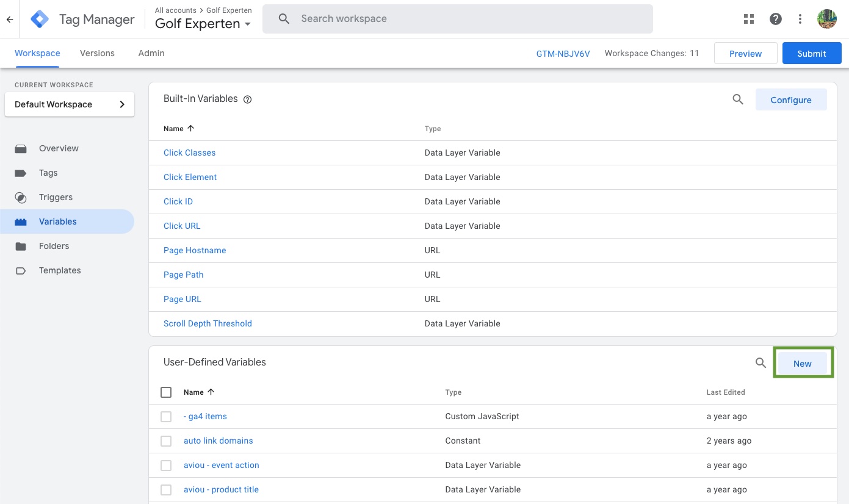Open the '- ga4 items' variable

click(205, 416)
